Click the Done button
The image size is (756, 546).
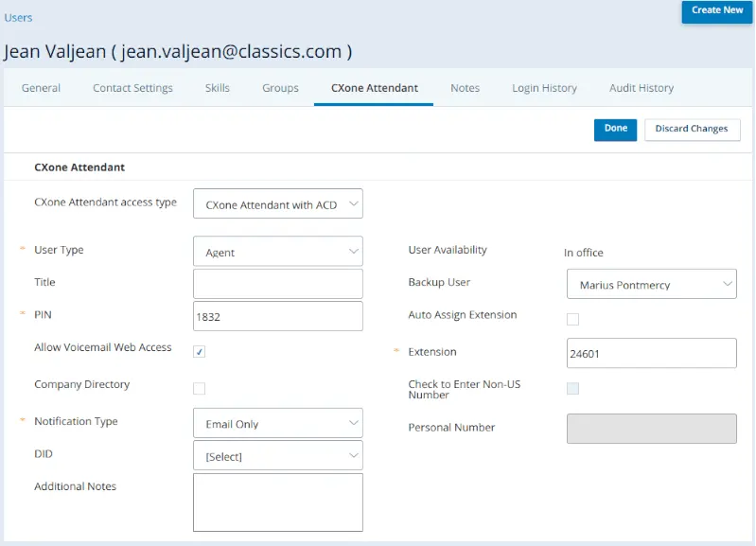click(x=615, y=130)
